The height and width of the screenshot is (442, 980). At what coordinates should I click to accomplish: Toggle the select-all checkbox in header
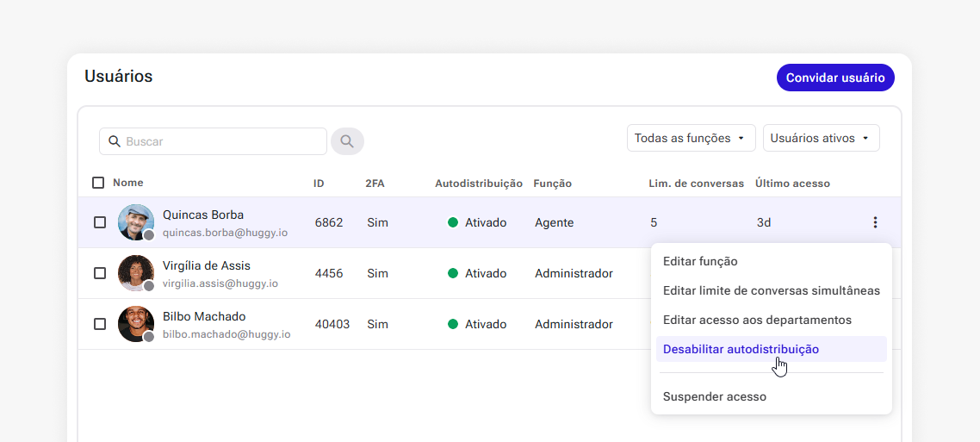click(x=98, y=183)
